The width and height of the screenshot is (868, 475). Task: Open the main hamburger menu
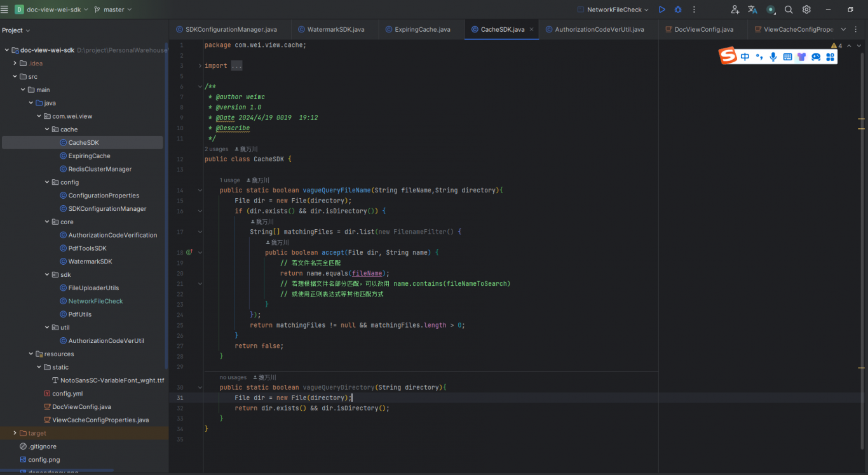tap(4, 10)
